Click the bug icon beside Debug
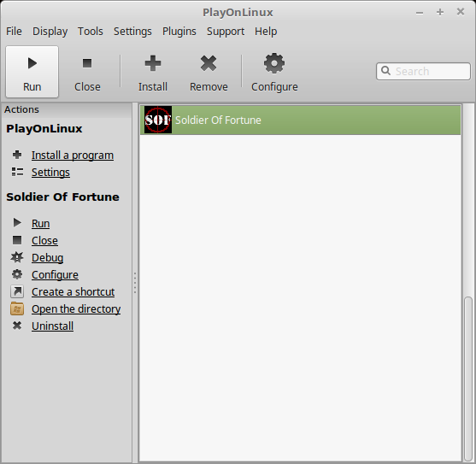Image resolution: width=476 pixels, height=464 pixels. coord(17,257)
